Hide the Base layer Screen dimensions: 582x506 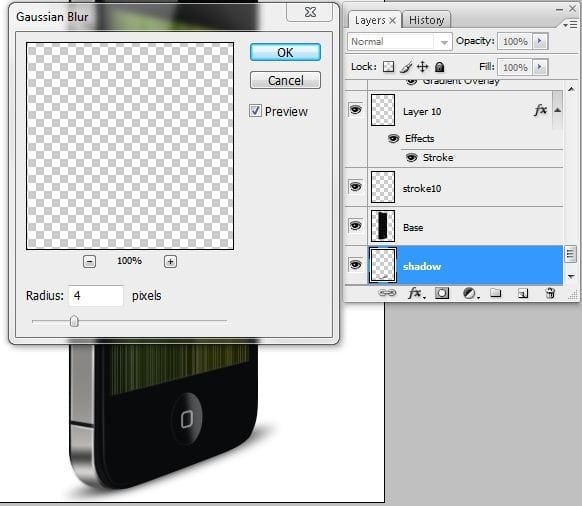355,225
